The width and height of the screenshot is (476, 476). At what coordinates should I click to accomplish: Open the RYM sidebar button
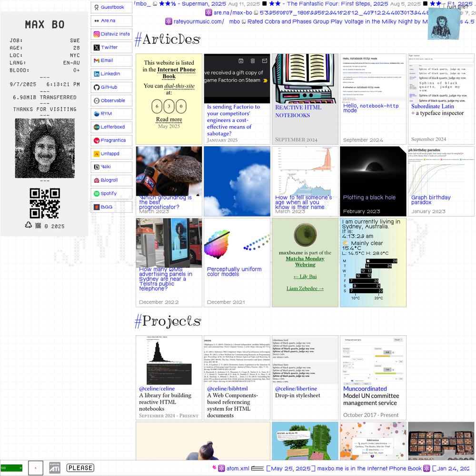point(111,114)
